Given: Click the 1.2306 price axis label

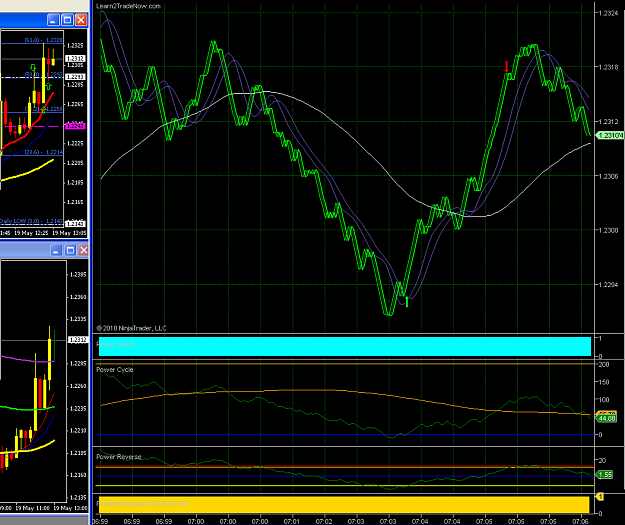Looking at the screenshot, I should tap(608, 176).
